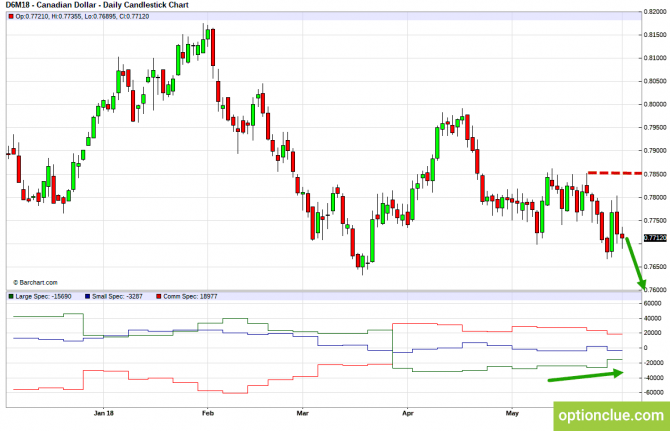Viewport: 670px width, 431px height.
Task: Click the chart title 'D6M18 - Canadian Dollar - Daily Candlestick Chart'
Action: coord(97,5)
